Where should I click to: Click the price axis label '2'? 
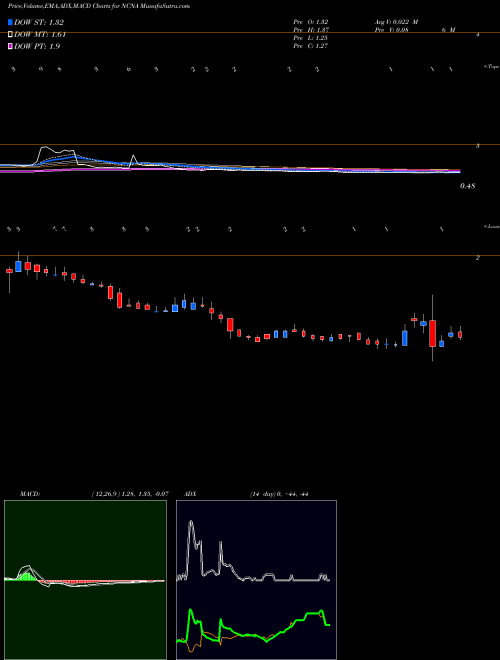[477, 258]
